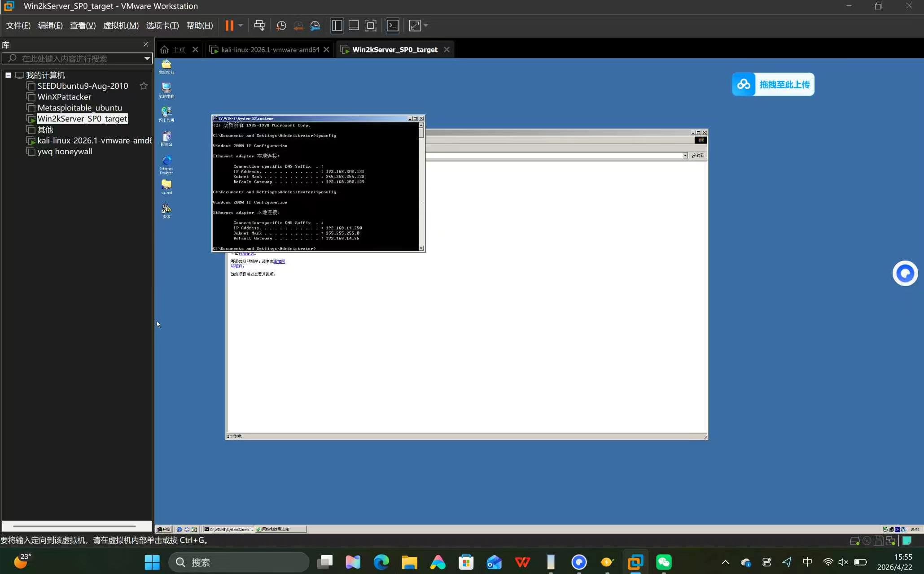
Task: Open the snapshot manager icon
Action: pos(315,26)
